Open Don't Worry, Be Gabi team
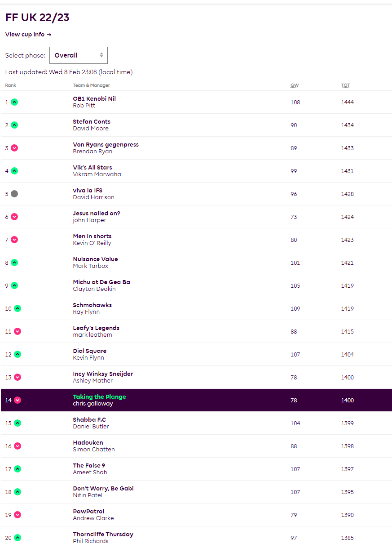392x548 pixels. click(x=103, y=489)
